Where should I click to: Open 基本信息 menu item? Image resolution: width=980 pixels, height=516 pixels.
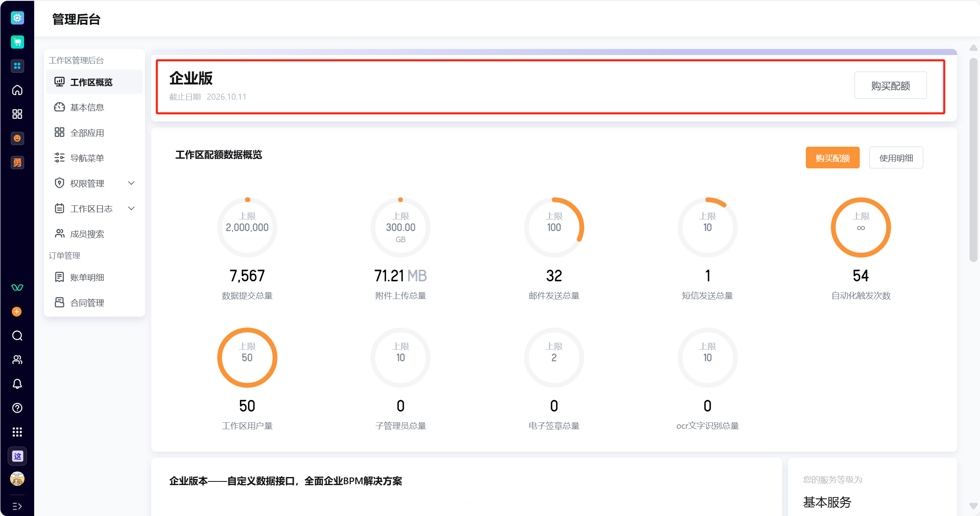point(95,107)
